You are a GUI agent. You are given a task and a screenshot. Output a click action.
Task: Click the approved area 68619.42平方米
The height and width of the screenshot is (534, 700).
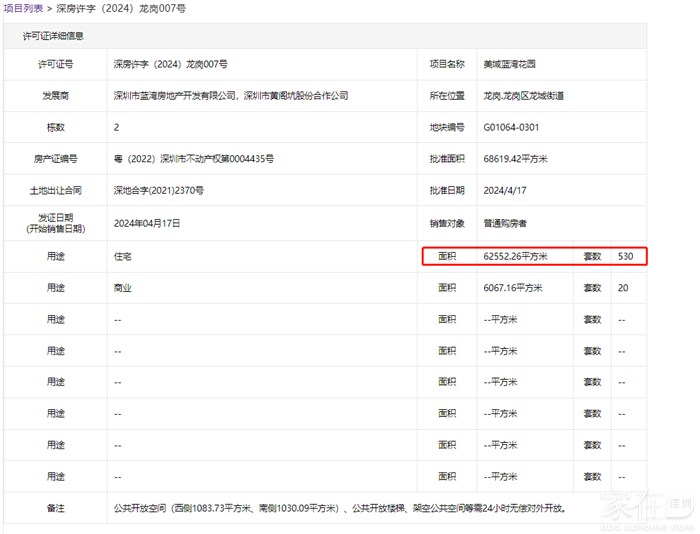519,160
